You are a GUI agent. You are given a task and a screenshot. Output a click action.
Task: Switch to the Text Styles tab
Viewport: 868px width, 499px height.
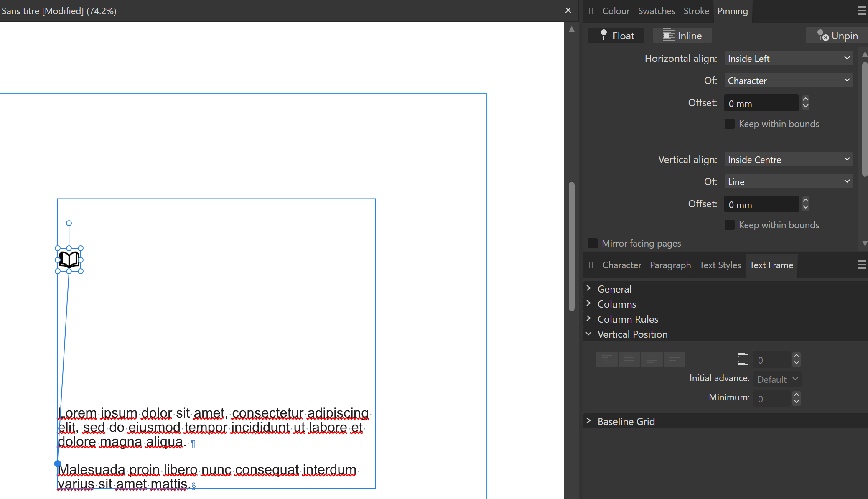tap(720, 265)
